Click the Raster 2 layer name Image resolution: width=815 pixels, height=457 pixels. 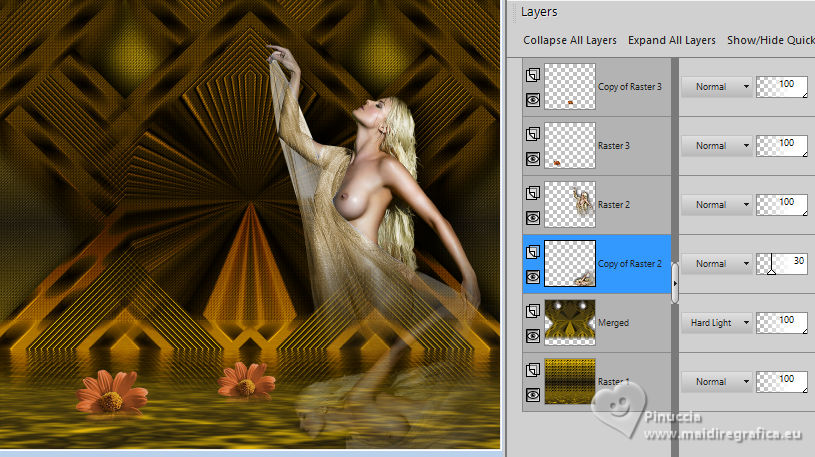[613, 205]
